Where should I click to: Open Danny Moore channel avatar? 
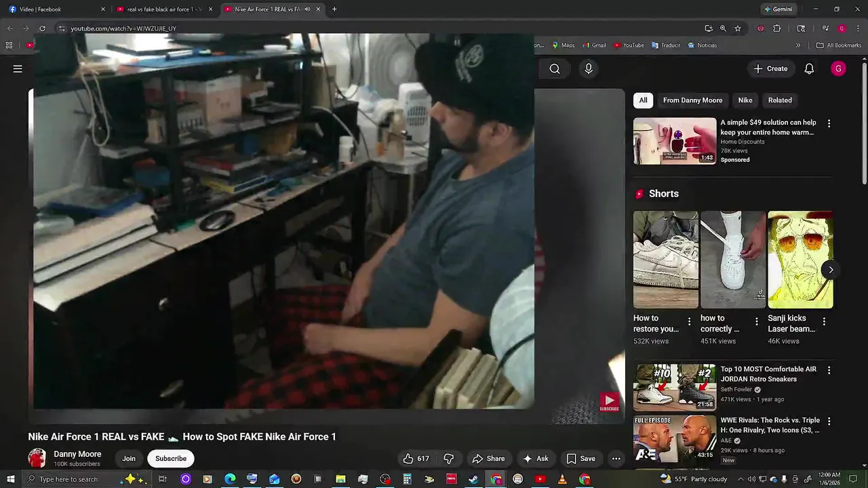click(x=37, y=458)
